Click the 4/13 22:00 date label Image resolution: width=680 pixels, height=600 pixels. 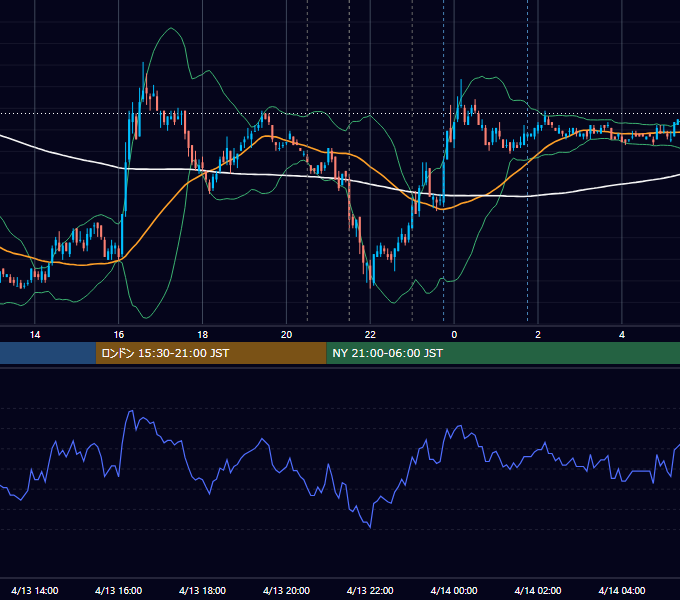pos(370,590)
